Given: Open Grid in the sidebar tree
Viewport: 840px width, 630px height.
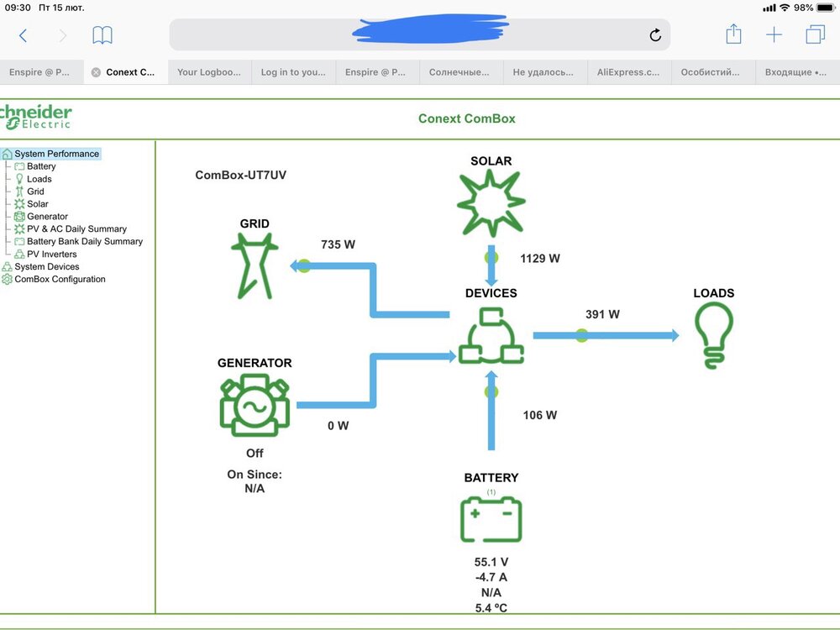Looking at the screenshot, I should (x=35, y=192).
